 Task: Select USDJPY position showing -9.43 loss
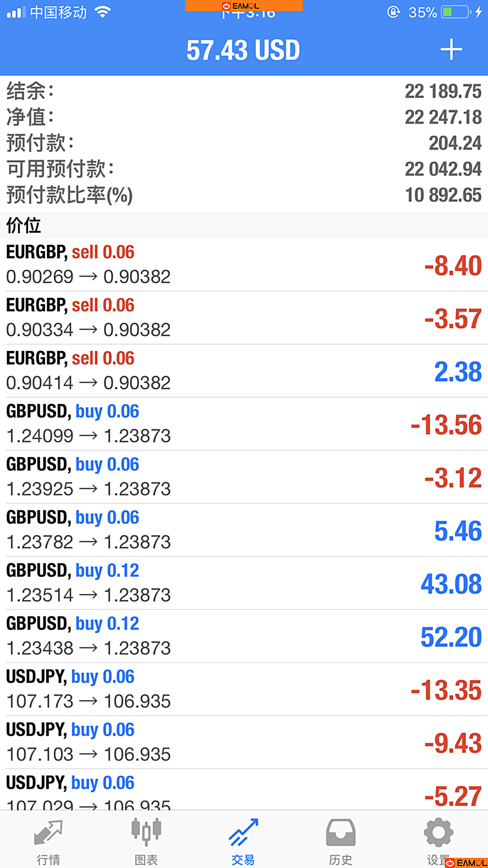244,742
